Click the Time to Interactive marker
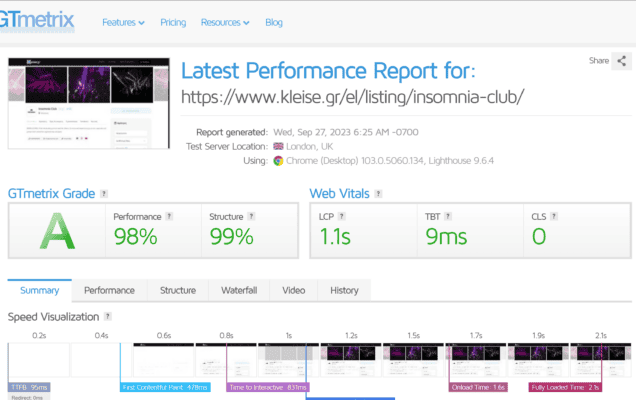636x400 pixels. click(x=268, y=387)
